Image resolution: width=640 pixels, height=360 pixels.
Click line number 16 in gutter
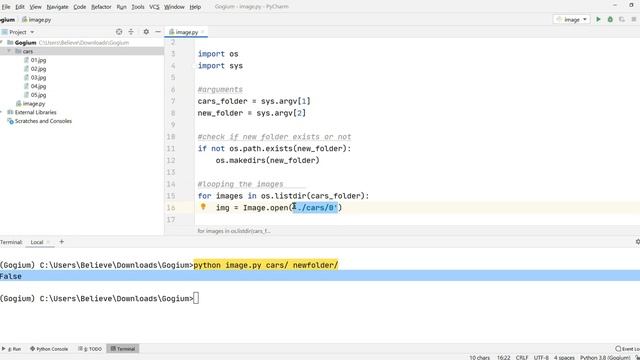pyautogui.click(x=171, y=208)
